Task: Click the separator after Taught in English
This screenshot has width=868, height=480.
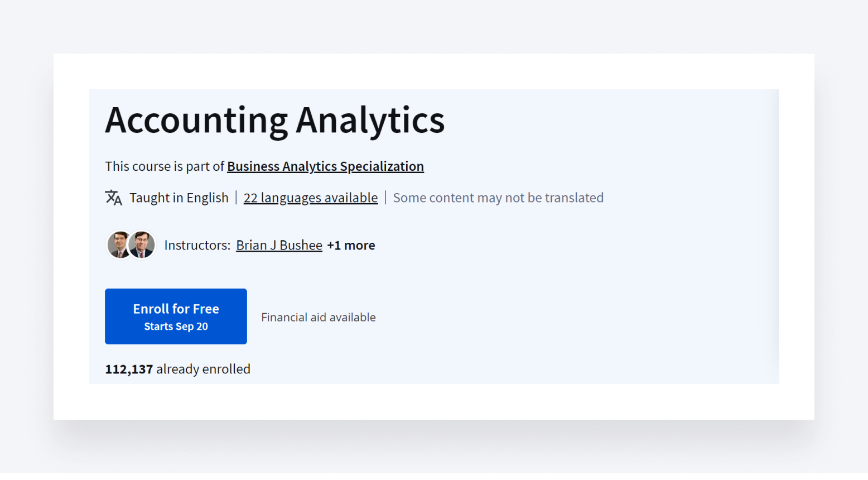Action: point(236,198)
